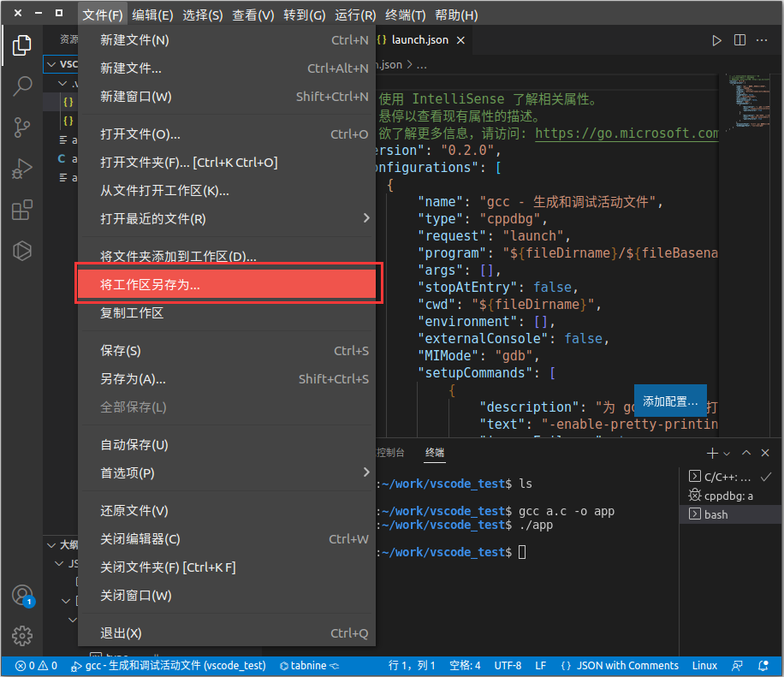The height and width of the screenshot is (677, 784).
Task: Open the Search view icon
Action: (x=22, y=86)
